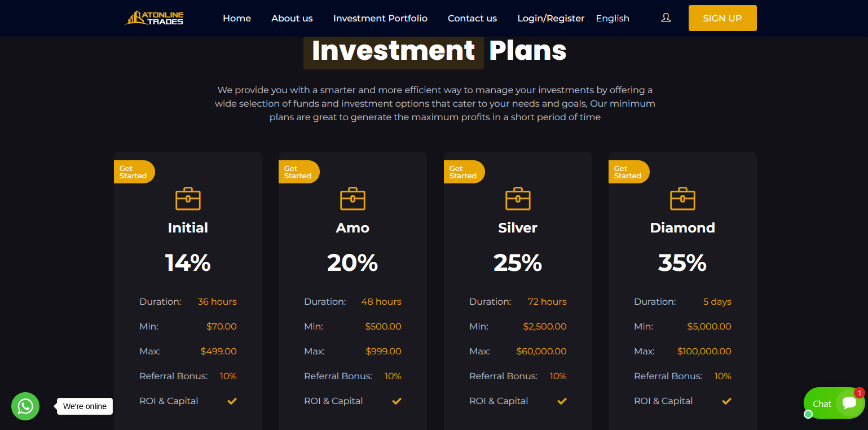868x430 pixels.
Task: Open the About us page
Action: tap(292, 18)
